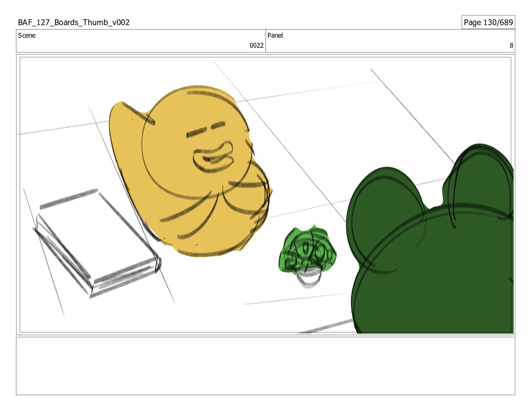Click the small light green frog figure
This screenshot has width=532, height=411.
(x=307, y=256)
